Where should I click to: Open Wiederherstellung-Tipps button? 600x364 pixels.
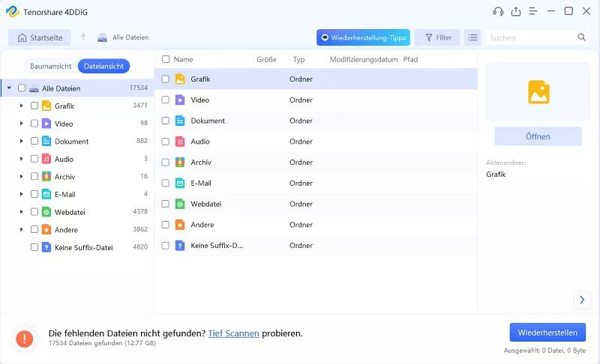pos(363,37)
